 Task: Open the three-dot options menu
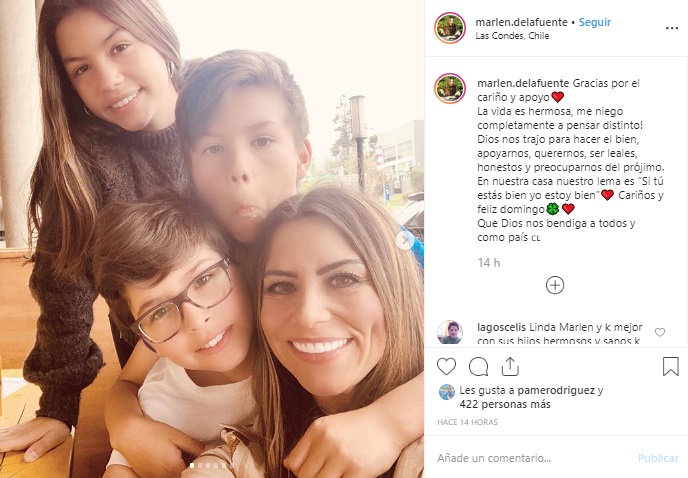[x=672, y=28]
